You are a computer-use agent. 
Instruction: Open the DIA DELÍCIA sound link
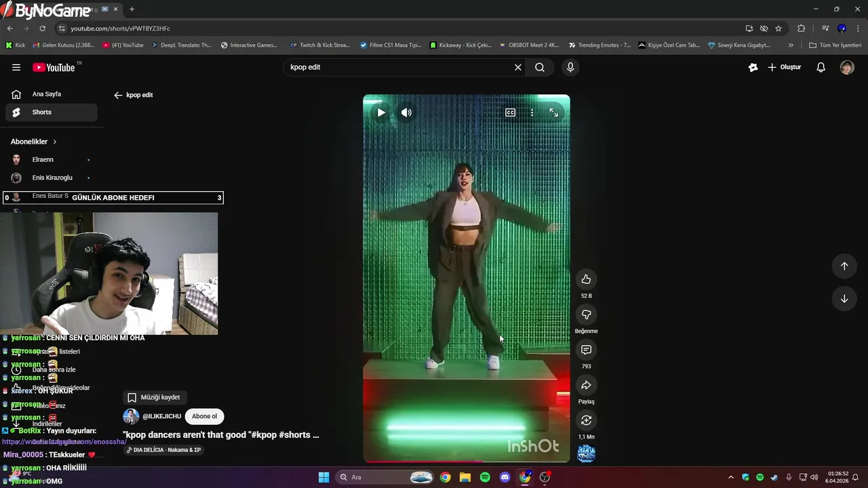(x=163, y=450)
